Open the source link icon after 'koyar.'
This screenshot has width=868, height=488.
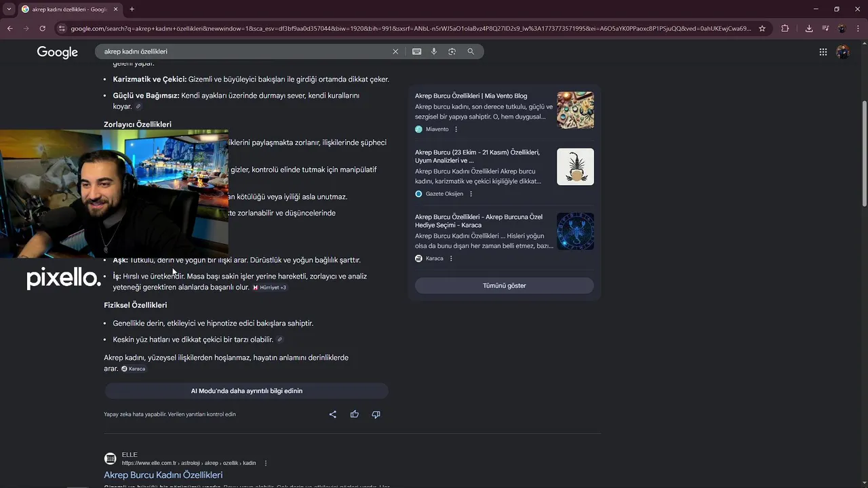coord(138,106)
